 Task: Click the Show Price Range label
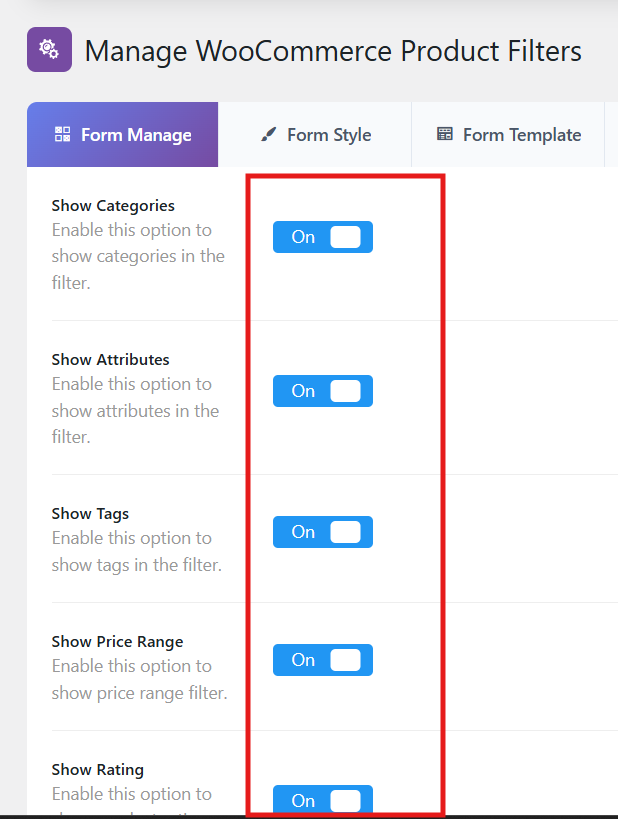tap(118, 642)
